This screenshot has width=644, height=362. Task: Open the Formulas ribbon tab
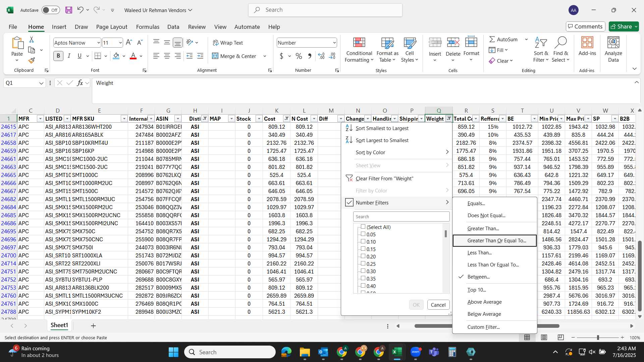[x=148, y=27]
